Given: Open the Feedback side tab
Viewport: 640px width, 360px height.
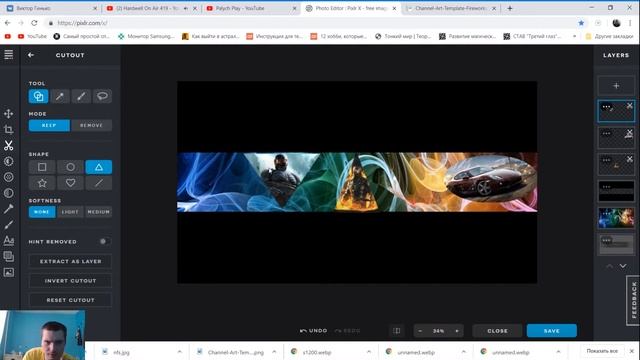Looking at the screenshot, I should 633,300.
